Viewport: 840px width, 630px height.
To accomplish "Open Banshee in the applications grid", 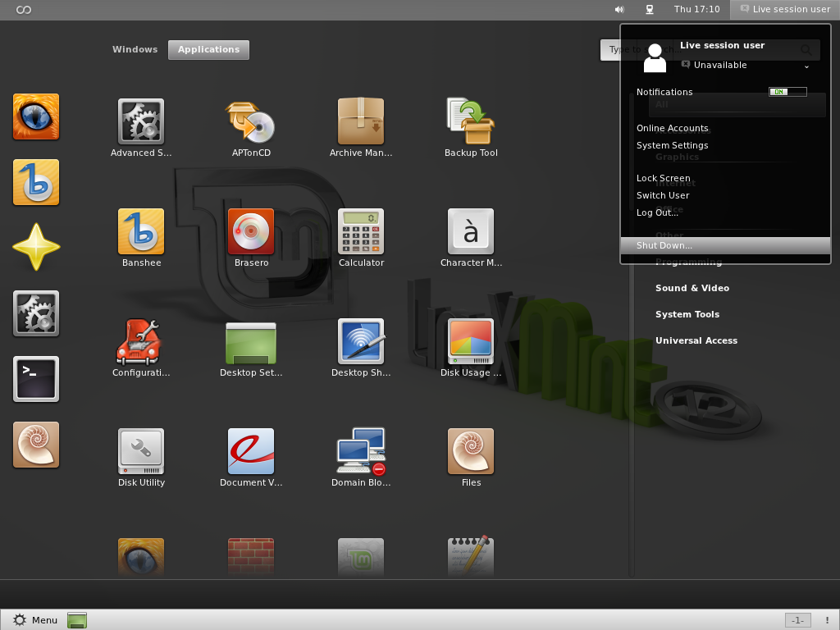I will click(141, 231).
